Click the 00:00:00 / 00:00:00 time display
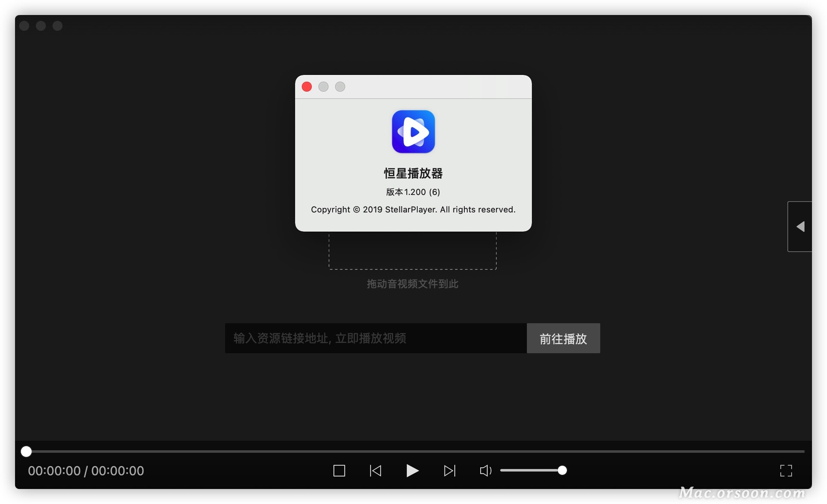The height and width of the screenshot is (504, 827). click(86, 470)
